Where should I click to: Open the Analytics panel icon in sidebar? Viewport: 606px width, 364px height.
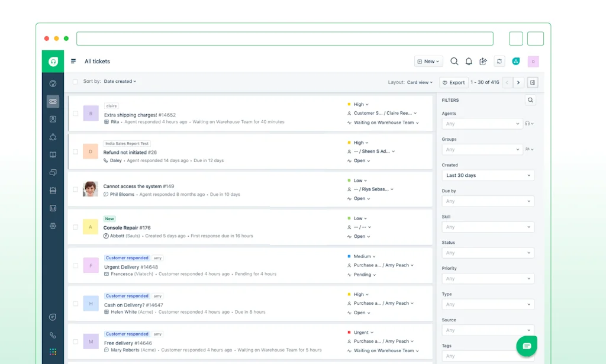pos(53,208)
